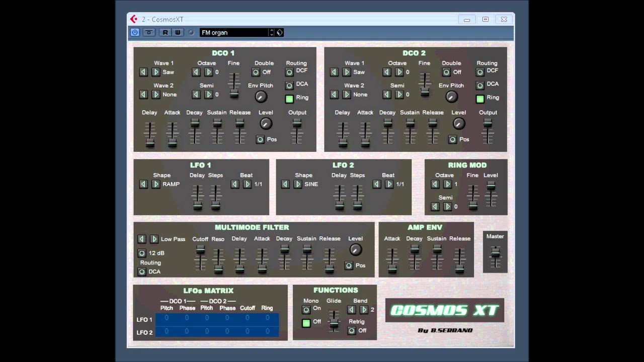This screenshot has width=644, height=362.
Task: Toggle the plugin power/bypass button
Action: pos(135,32)
